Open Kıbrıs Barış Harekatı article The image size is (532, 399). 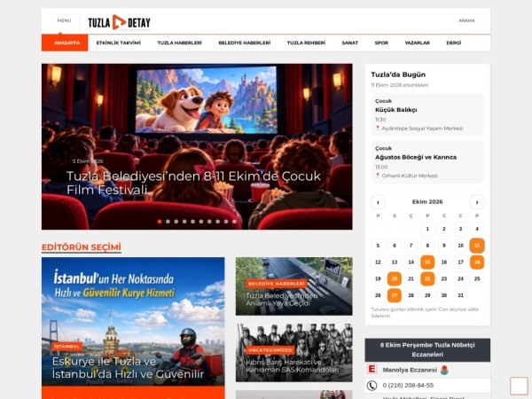[x=292, y=365]
